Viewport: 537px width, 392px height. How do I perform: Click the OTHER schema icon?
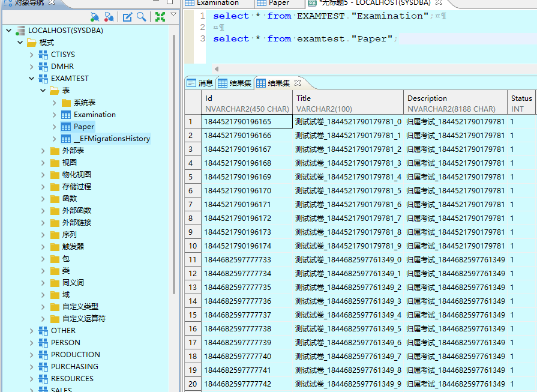tap(43, 331)
